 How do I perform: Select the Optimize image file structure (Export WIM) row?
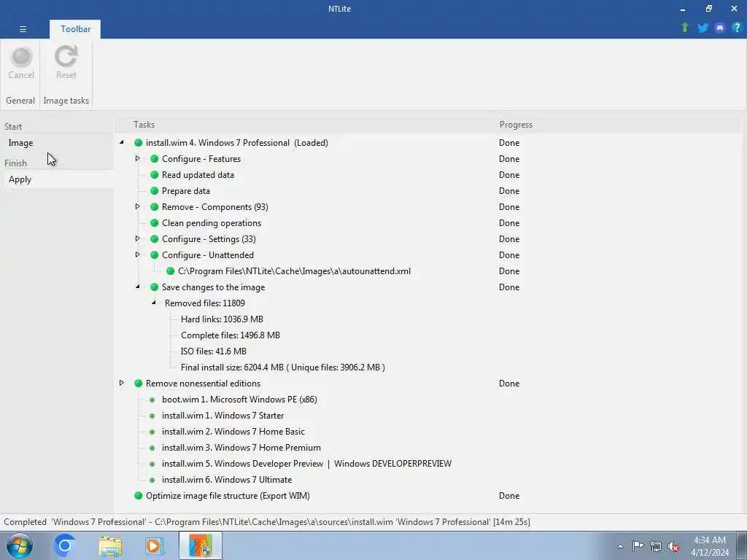(x=228, y=496)
